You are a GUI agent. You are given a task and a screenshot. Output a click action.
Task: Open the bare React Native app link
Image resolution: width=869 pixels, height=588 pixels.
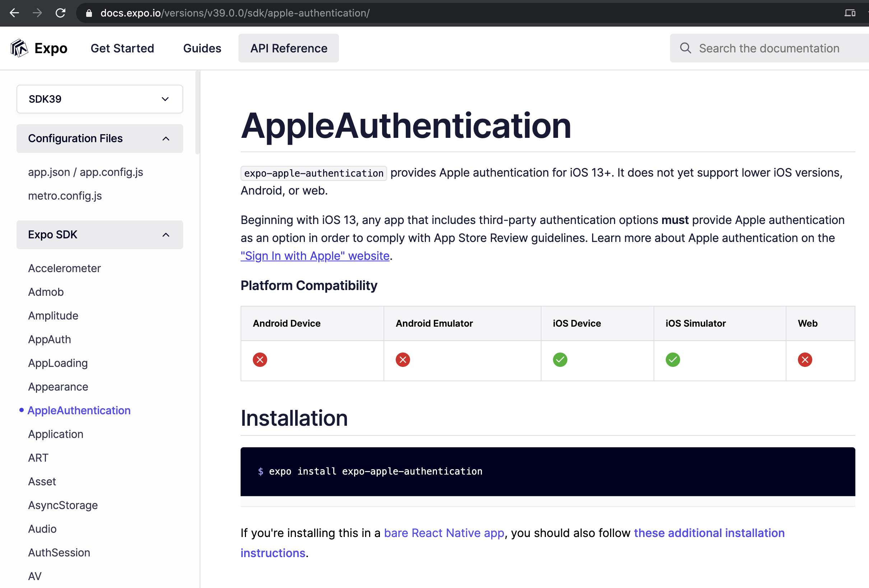444,533
